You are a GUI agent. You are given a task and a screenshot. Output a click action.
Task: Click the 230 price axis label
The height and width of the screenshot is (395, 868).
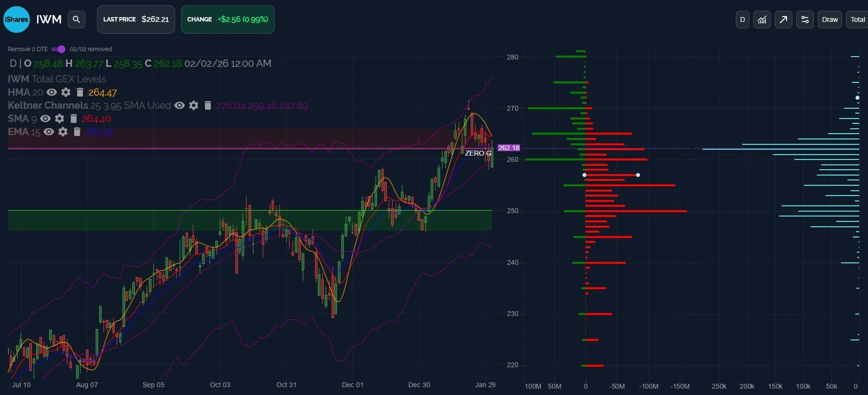(513, 314)
